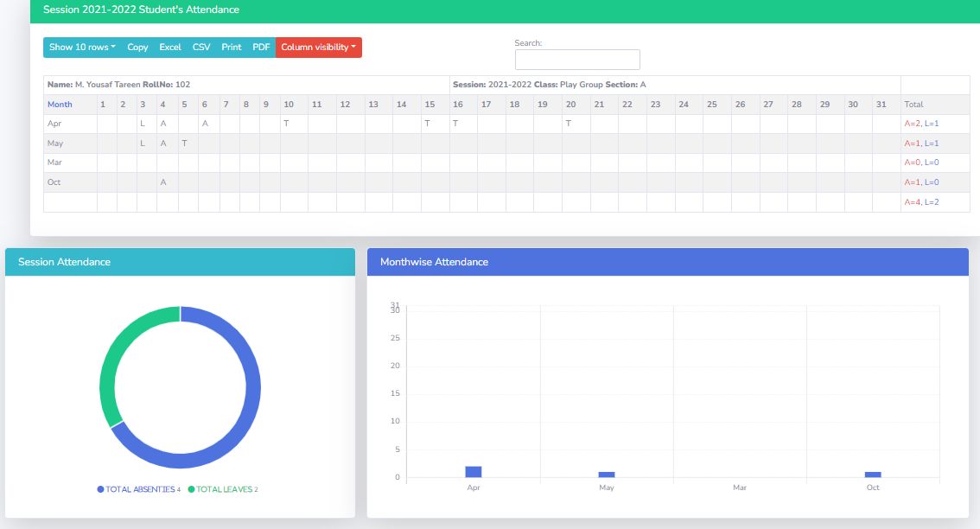Click the grand total A=4, L=2

tap(921, 202)
